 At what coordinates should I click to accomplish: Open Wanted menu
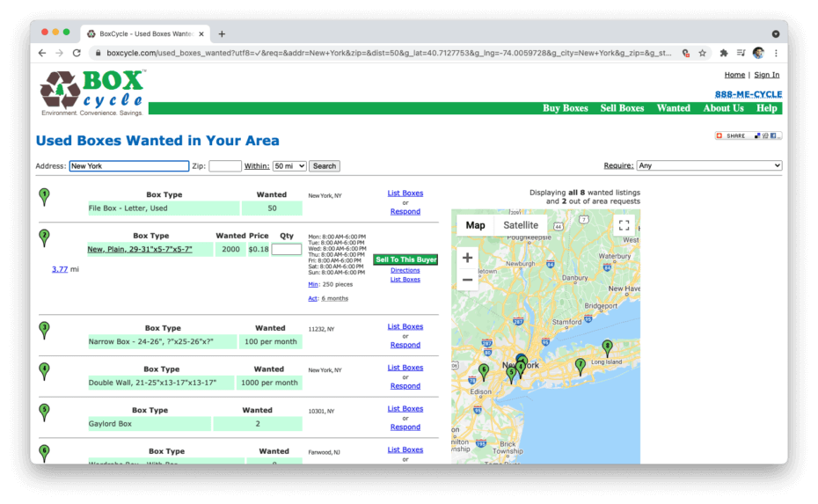click(673, 108)
